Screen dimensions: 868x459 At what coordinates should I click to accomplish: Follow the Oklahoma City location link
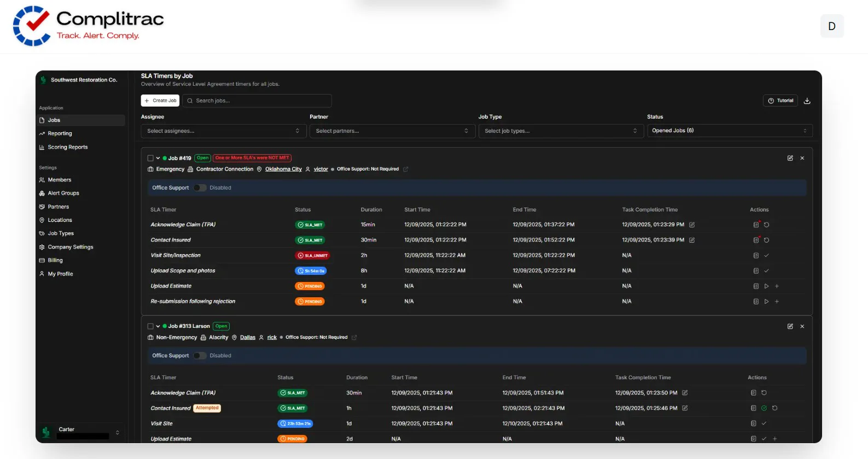click(283, 169)
